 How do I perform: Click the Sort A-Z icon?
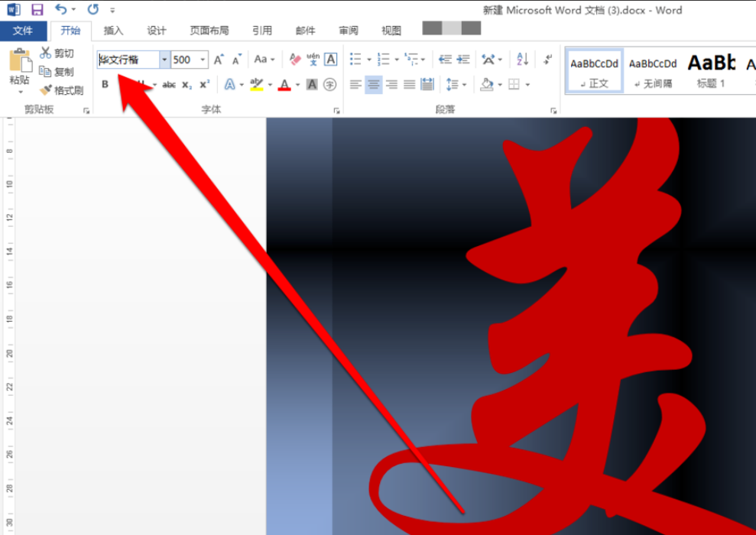tap(523, 60)
